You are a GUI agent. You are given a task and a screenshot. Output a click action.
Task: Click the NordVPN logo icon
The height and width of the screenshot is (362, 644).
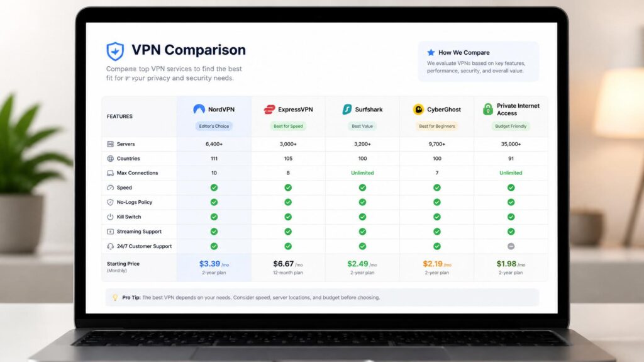pos(199,109)
